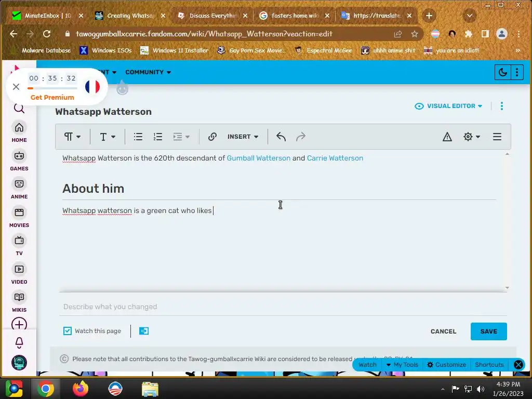The image size is (532, 399).
Task: Click Get Premium link
Action: click(x=52, y=97)
